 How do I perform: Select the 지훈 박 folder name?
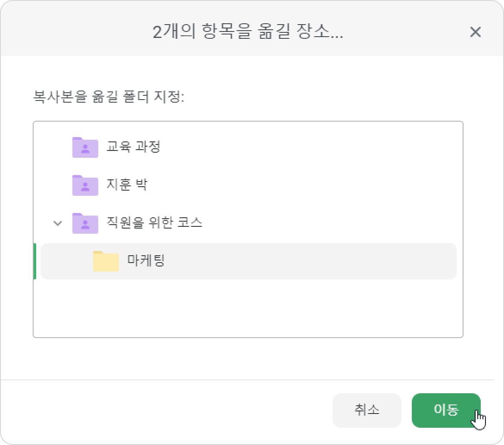[127, 185]
